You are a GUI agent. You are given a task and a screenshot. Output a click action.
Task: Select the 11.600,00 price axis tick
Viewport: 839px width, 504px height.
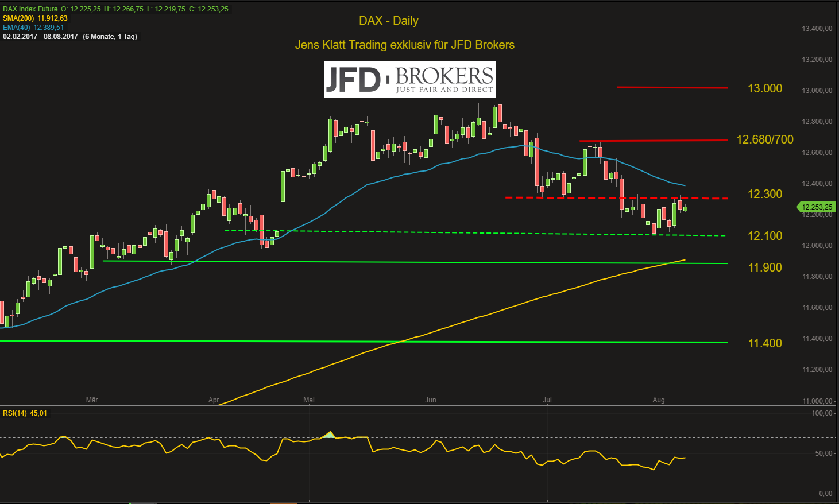pyautogui.click(x=818, y=308)
